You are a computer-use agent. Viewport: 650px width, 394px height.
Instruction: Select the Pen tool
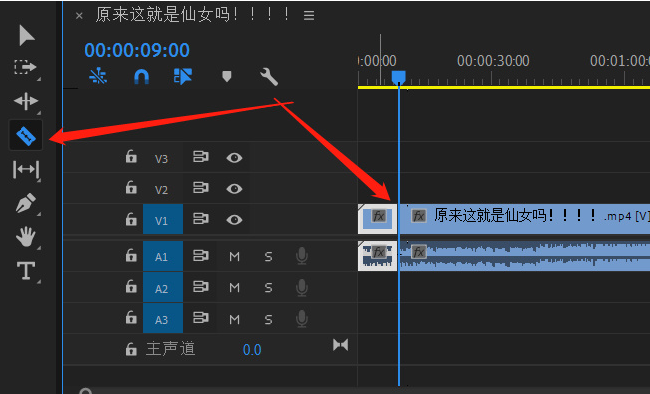coord(26,203)
